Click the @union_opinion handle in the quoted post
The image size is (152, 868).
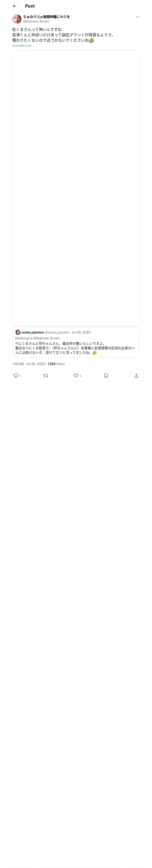(x=57, y=332)
